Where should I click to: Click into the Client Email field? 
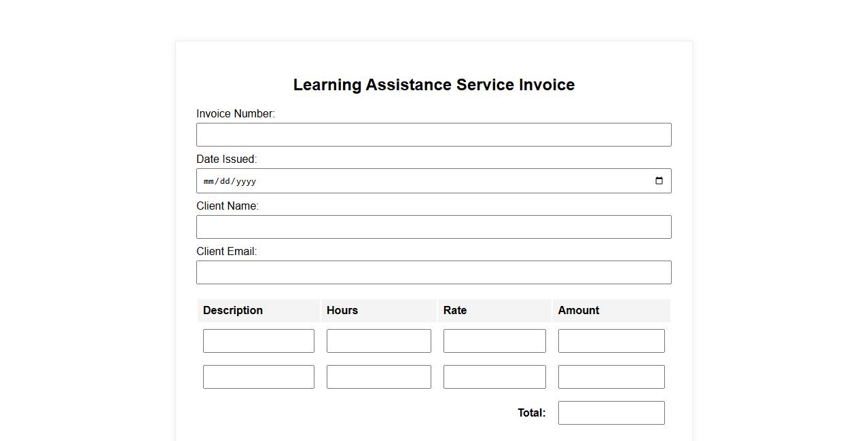pos(433,273)
